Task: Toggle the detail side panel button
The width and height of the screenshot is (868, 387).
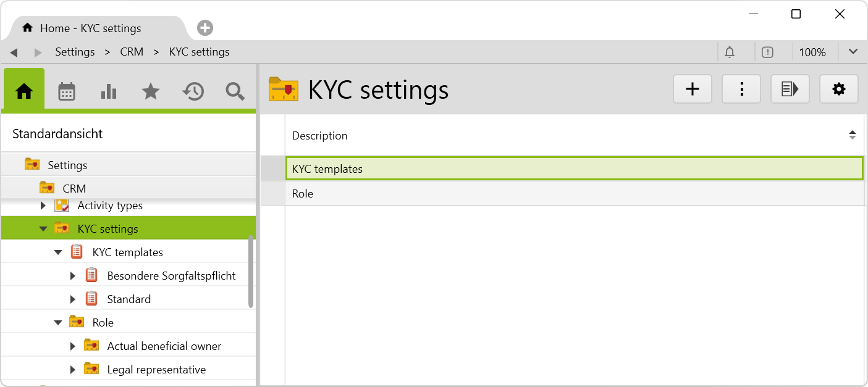Action: (x=790, y=89)
